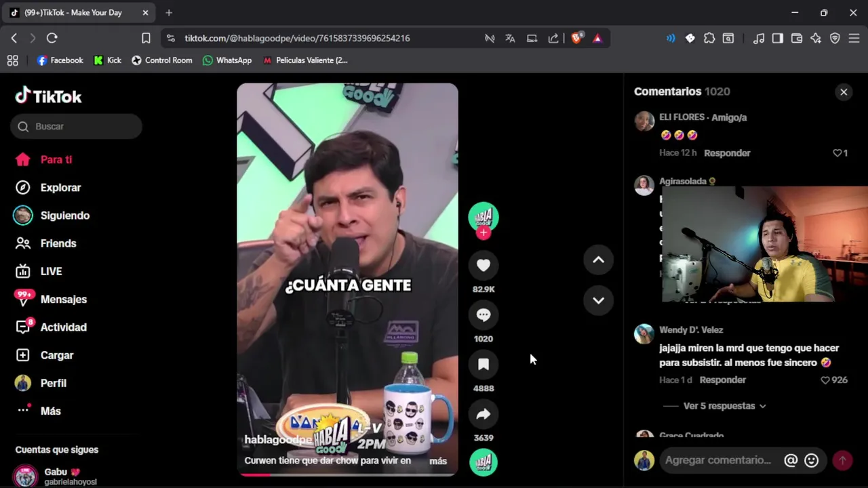Image resolution: width=868 pixels, height=488 pixels.
Task: Share video using the arrow icon
Action: (x=484, y=413)
